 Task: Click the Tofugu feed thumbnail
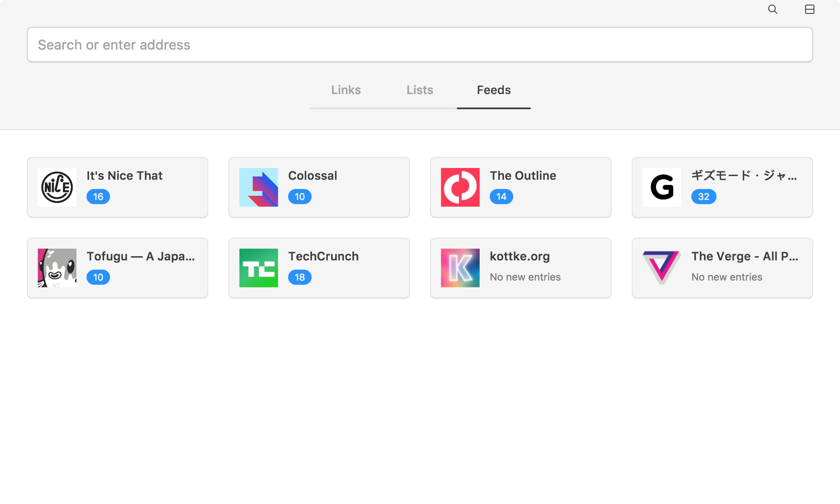coord(57,268)
